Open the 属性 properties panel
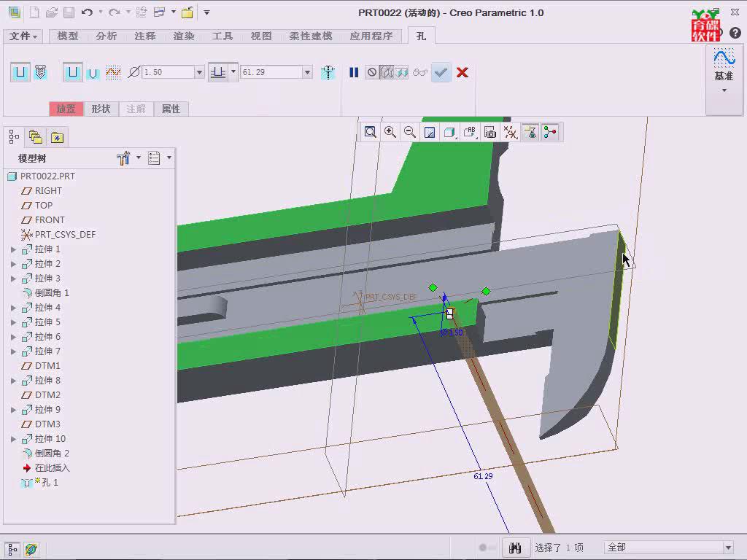The width and height of the screenshot is (747, 560). point(171,109)
